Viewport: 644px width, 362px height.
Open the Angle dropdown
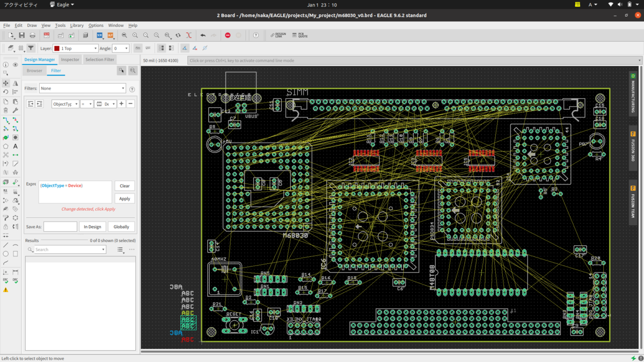121,48
